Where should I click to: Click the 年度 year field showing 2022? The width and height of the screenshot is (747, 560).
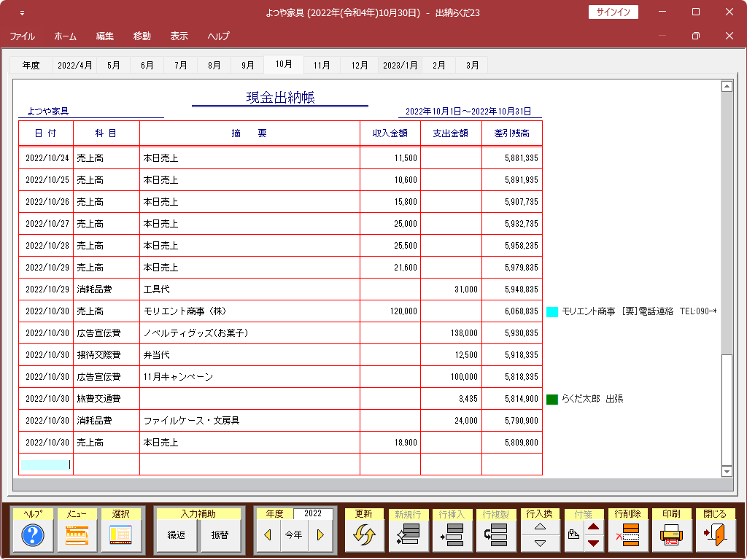click(313, 513)
